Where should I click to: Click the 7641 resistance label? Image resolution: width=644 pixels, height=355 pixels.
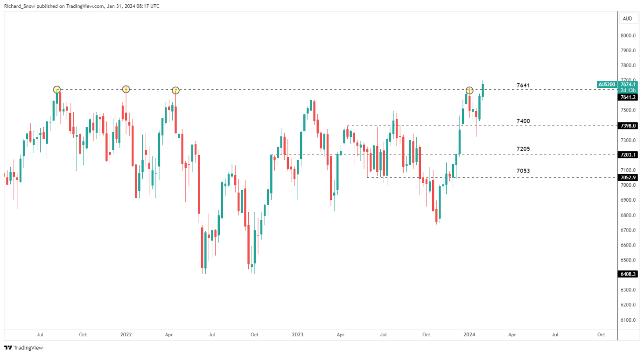click(523, 85)
